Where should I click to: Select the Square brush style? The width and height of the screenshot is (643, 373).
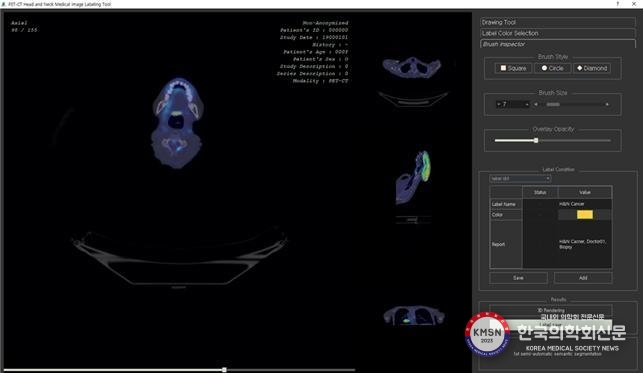click(x=513, y=68)
